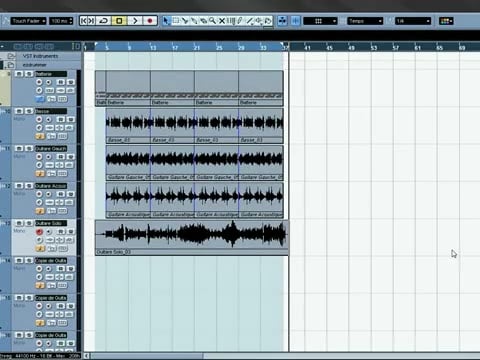The height and width of the screenshot is (360, 480).
Task: Go to previous marker in transport
Action: (83, 21)
